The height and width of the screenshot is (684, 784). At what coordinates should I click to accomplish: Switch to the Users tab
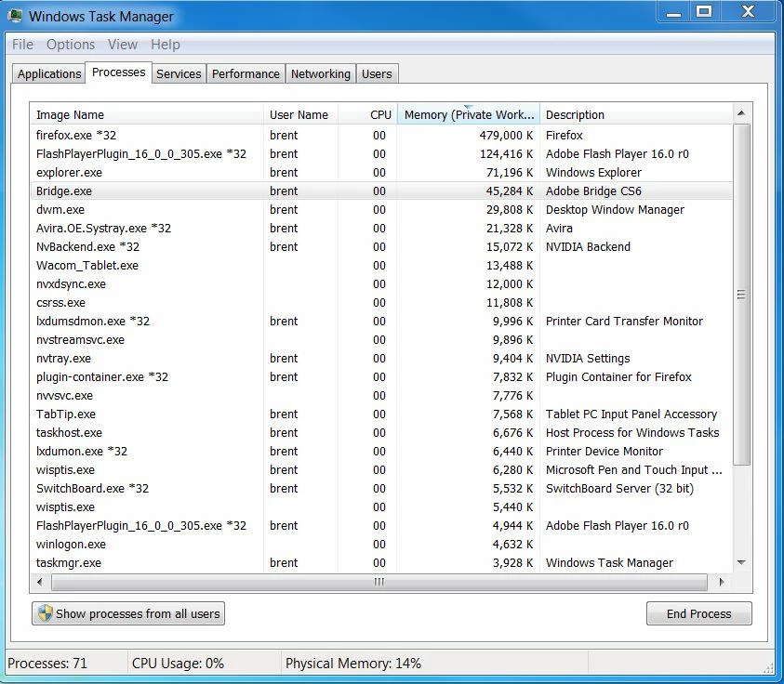pyautogui.click(x=377, y=74)
